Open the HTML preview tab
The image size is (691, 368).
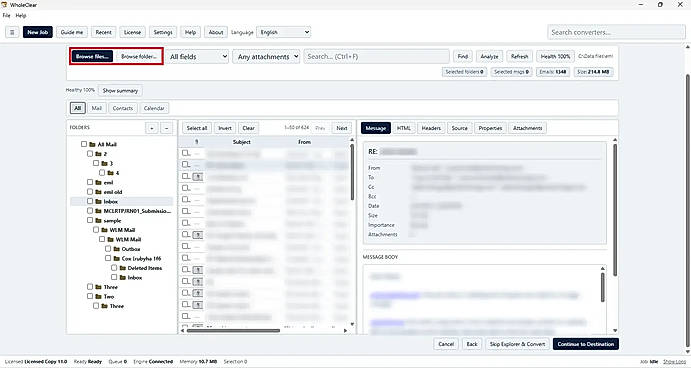(404, 128)
